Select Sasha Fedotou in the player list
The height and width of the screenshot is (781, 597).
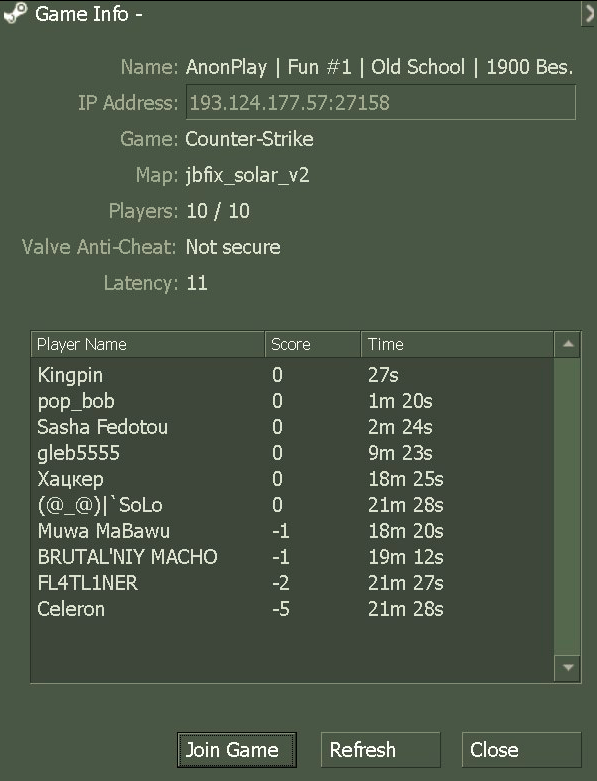(x=292, y=427)
